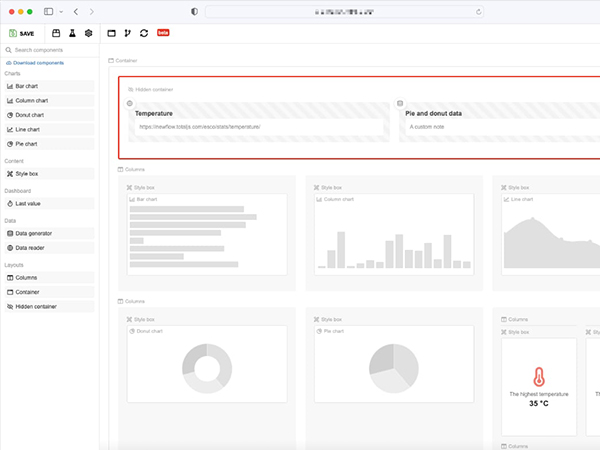Click the Style box label above Pie chart
600x450 pixels.
pyautogui.click(x=328, y=320)
